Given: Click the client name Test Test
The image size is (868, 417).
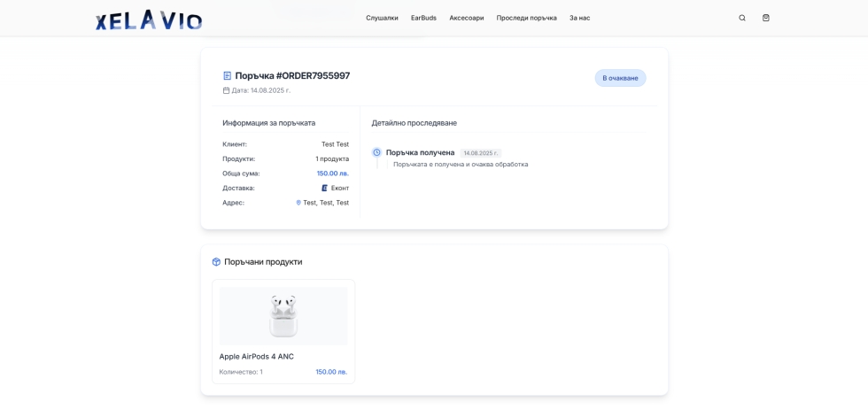Looking at the screenshot, I should coord(336,144).
